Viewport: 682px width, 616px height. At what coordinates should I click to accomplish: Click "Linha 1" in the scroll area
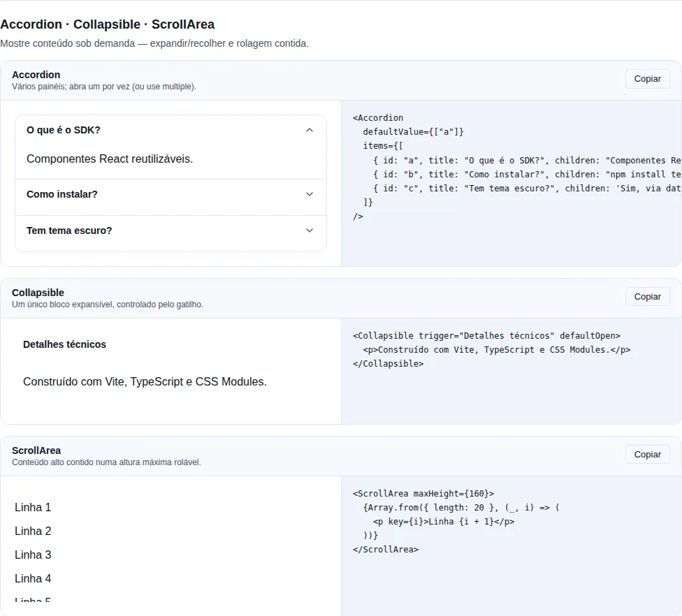[33, 507]
